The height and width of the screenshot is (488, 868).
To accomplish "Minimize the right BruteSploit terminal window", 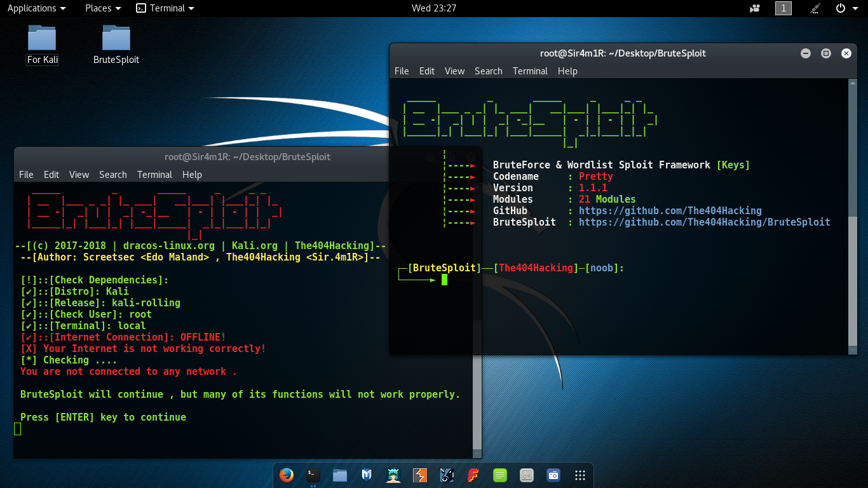I will point(806,53).
